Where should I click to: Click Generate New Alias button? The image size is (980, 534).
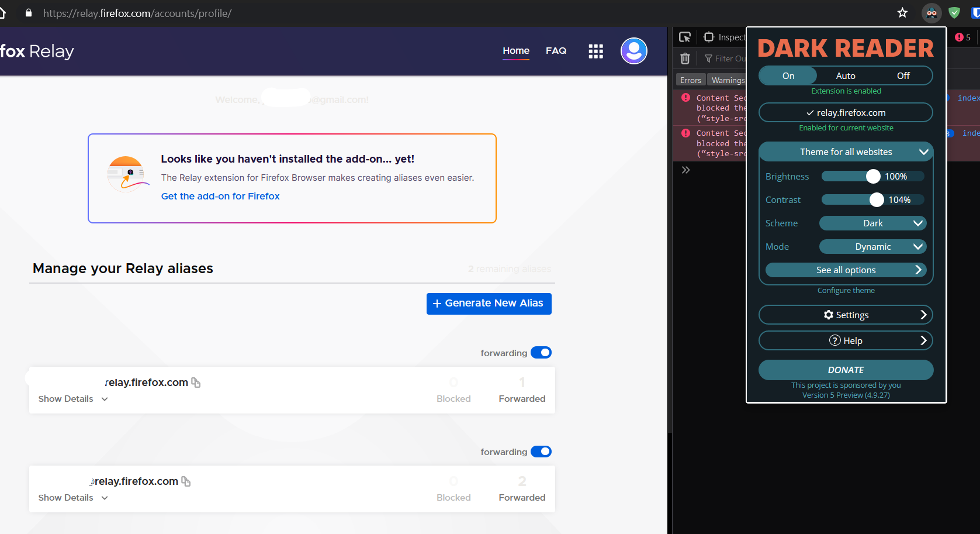click(489, 304)
